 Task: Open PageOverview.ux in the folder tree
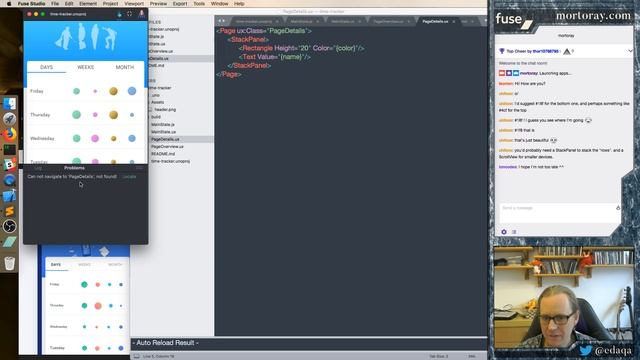(x=167, y=147)
